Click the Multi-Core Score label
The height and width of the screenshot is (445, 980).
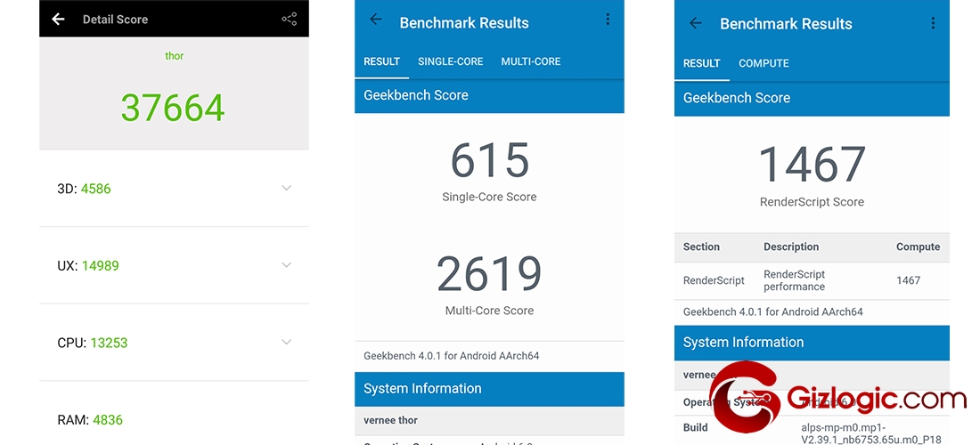click(489, 311)
